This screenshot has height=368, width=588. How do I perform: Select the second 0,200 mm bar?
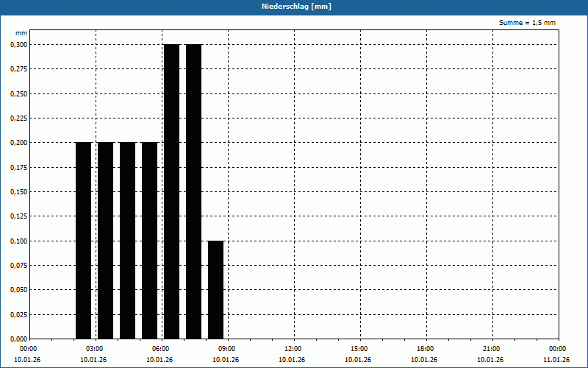coord(105,240)
